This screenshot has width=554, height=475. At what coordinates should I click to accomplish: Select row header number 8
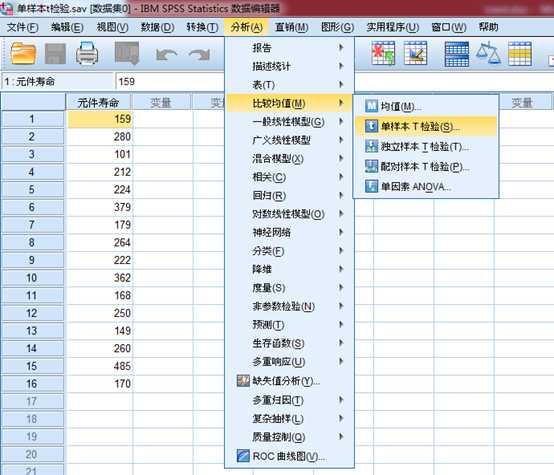[x=32, y=242]
